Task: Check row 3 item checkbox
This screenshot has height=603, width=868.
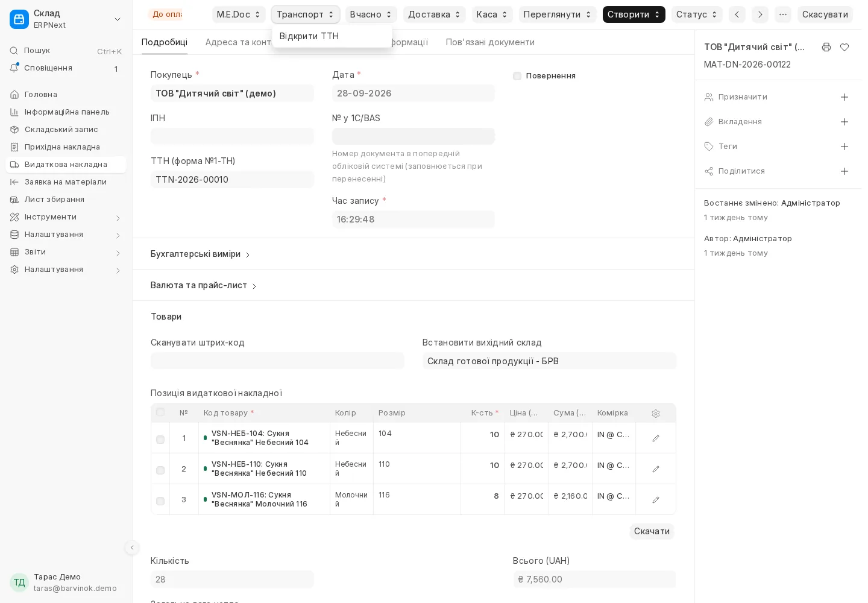Action: [160, 501]
